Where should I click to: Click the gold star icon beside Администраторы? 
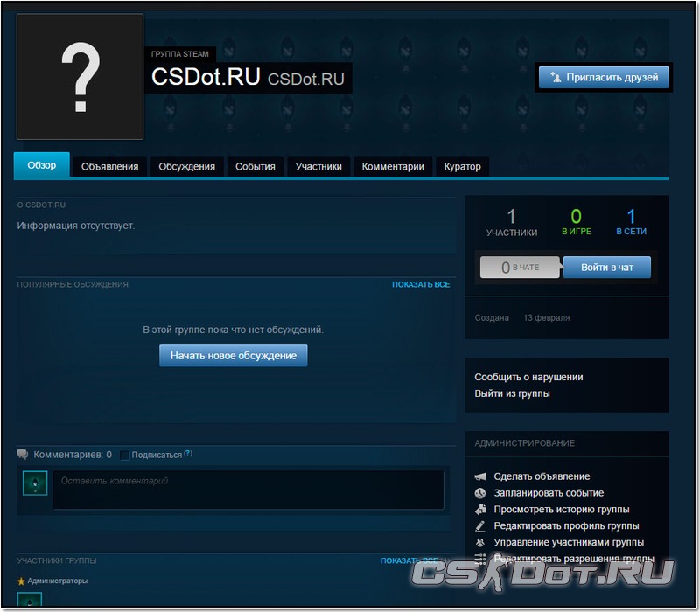(21, 581)
